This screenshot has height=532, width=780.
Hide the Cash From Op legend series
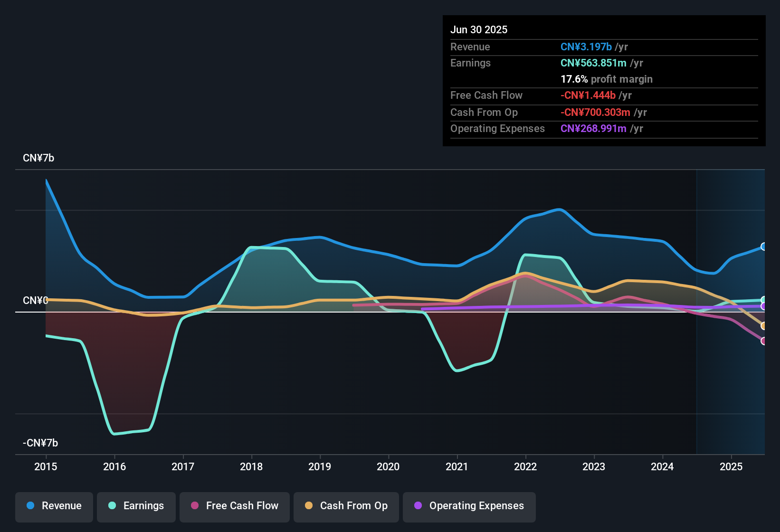click(346, 506)
